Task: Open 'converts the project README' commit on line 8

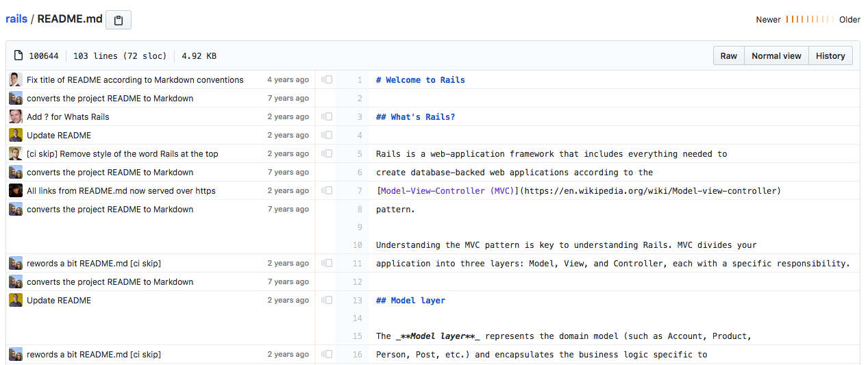Action: point(110,209)
